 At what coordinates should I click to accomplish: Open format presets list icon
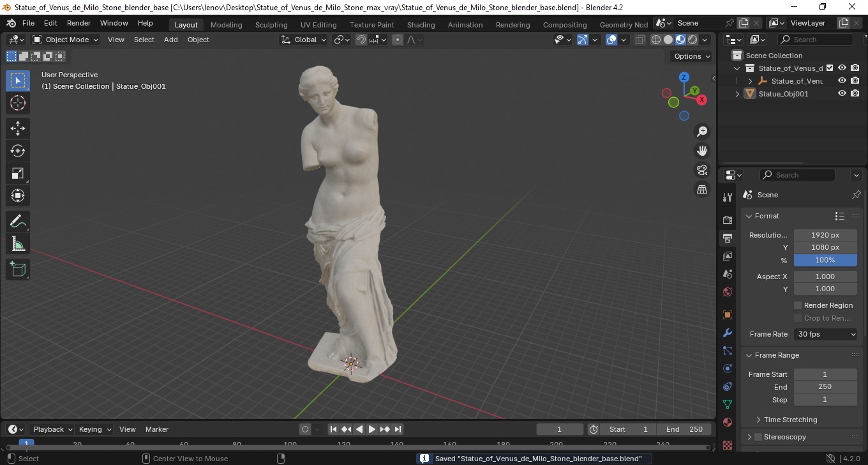point(840,216)
